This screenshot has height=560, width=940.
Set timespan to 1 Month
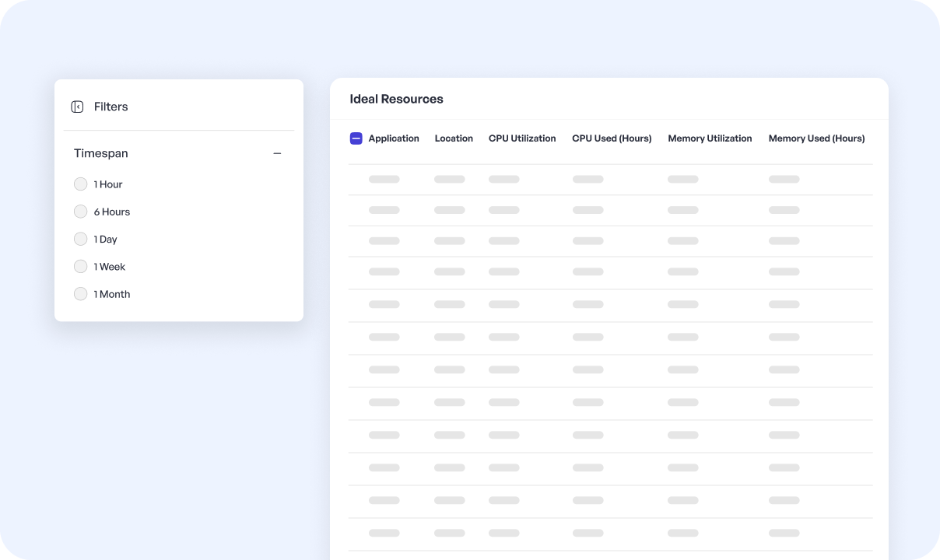pyautogui.click(x=80, y=294)
